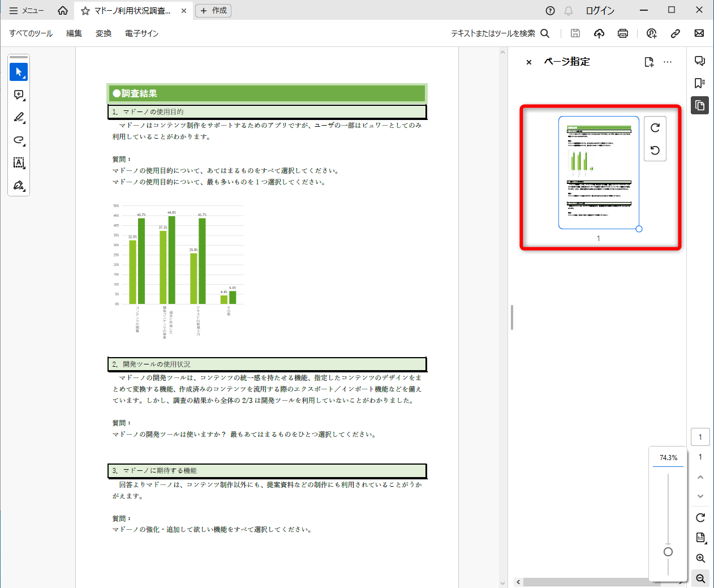Activate the text box selection tool
714x588 pixels.
19,163
